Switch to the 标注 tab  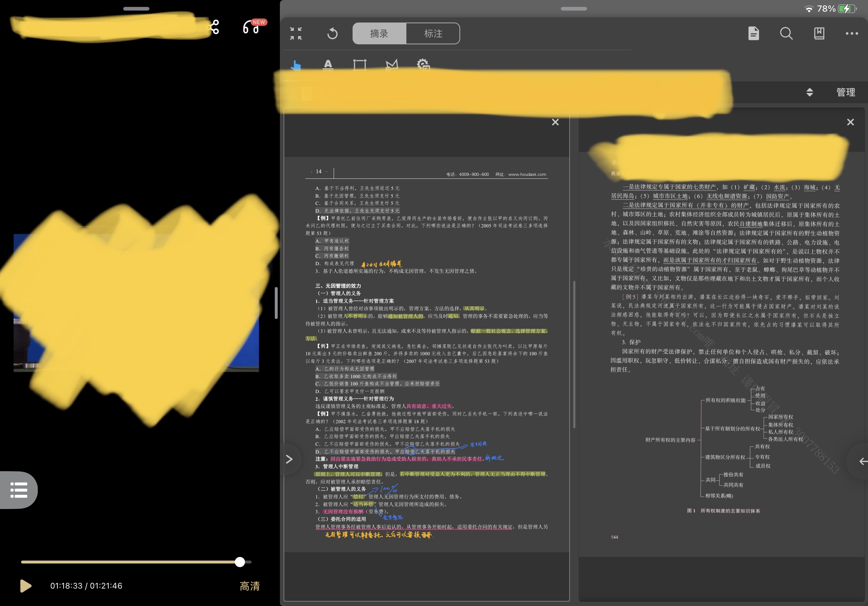point(433,34)
